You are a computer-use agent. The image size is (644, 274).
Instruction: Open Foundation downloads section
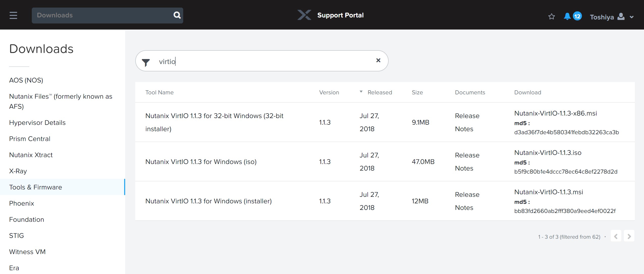[x=26, y=220]
